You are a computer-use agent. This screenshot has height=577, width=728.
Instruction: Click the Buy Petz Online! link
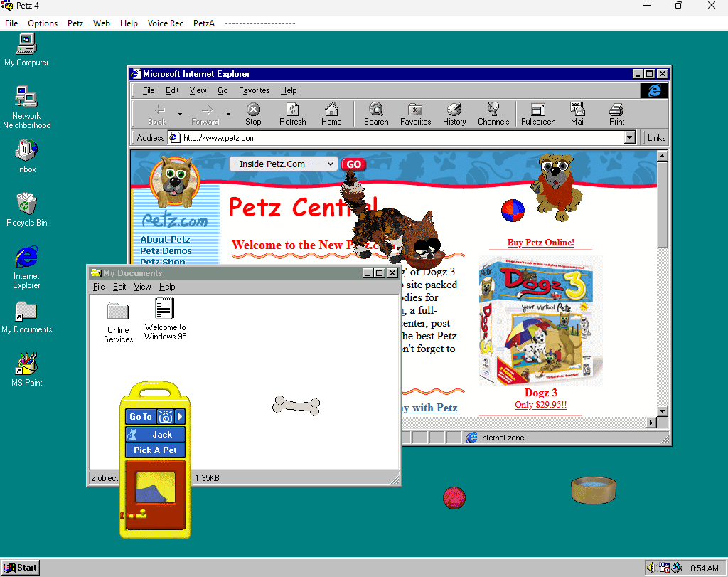[x=540, y=243]
